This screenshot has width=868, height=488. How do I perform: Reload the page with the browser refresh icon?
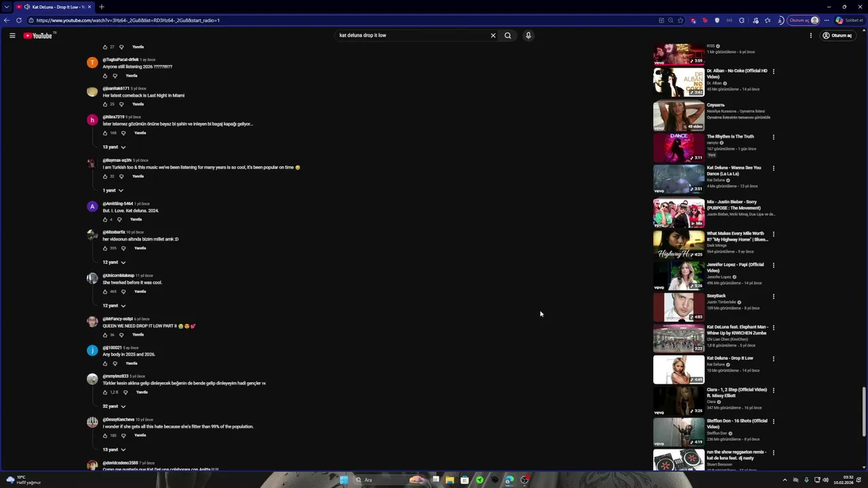18,20
